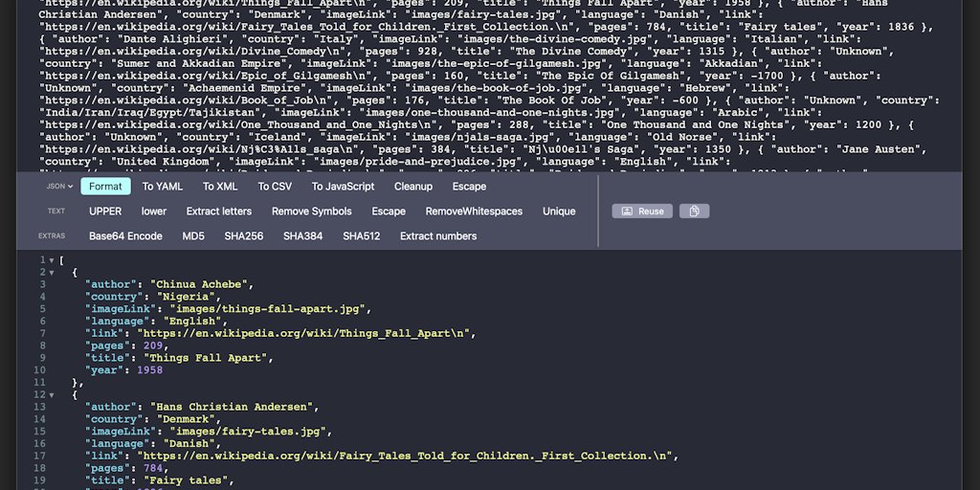Apply Escape in the JSON row
The height and width of the screenshot is (490, 980).
point(469,187)
